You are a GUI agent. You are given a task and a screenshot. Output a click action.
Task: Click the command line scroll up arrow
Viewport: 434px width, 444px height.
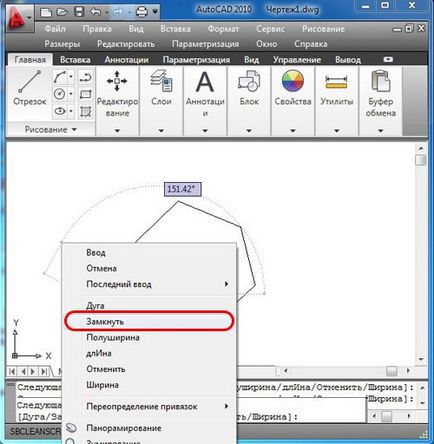(422, 388)
